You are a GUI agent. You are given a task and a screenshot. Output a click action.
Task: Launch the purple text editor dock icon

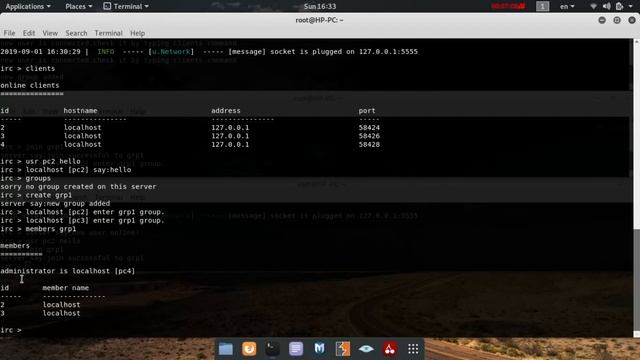pyautogui.click(x=296, y=349)
